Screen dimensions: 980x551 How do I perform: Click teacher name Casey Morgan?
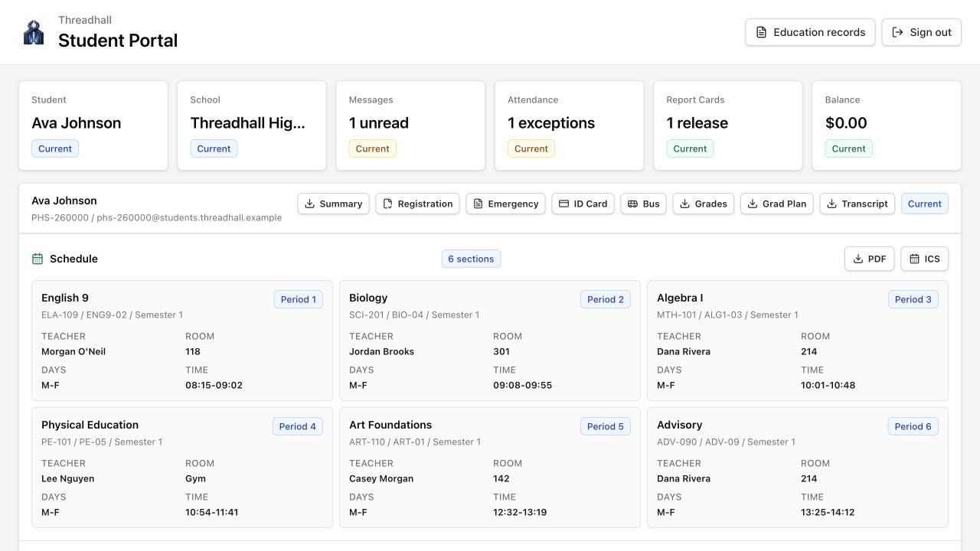[x=381, y=478]
